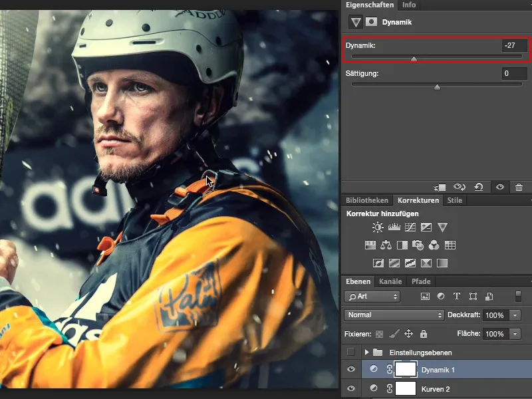Click the Curves adjustment icon
Image resolution: width=532 pixels, height=399 pixels.
410,227
